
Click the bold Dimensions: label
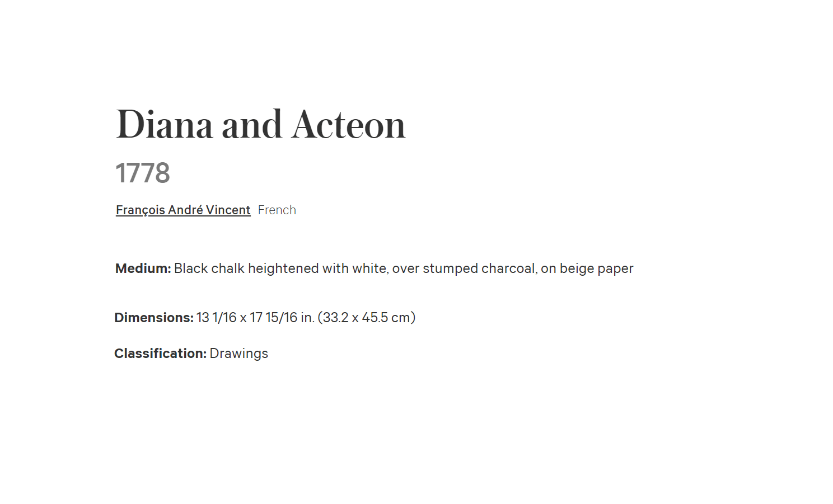coord(154,318)
